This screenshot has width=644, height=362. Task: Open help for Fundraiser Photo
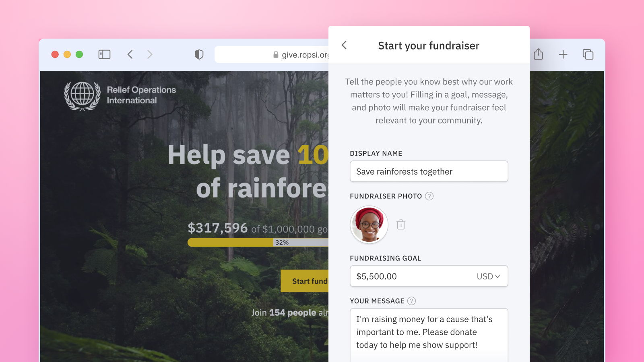(x=429, y=196)
